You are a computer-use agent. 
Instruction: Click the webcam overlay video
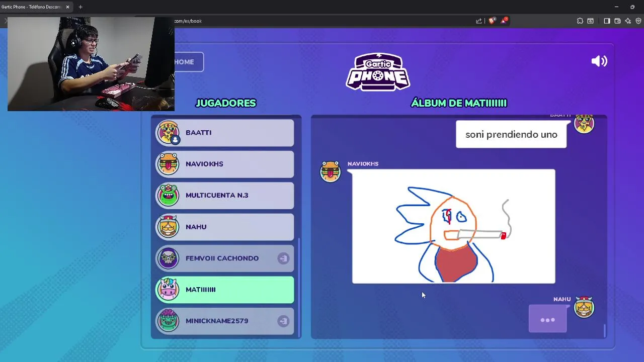pos(91,64)
